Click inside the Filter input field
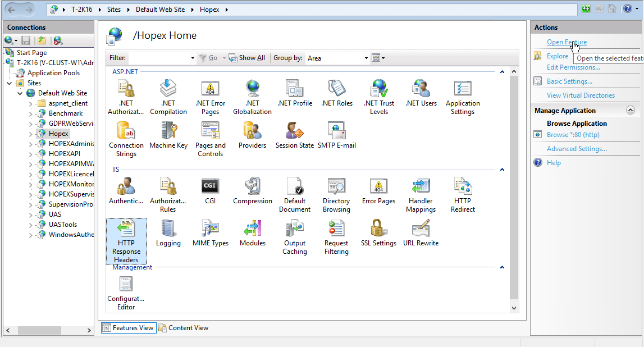The width and height of the screenshot is (644, 347). point(159,58)
